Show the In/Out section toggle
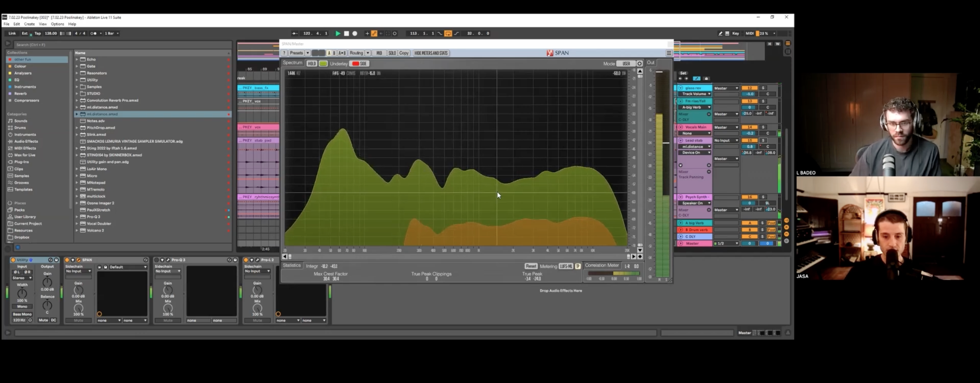The height and width of the screenshot is (383, 980). (x=787, y=221)
